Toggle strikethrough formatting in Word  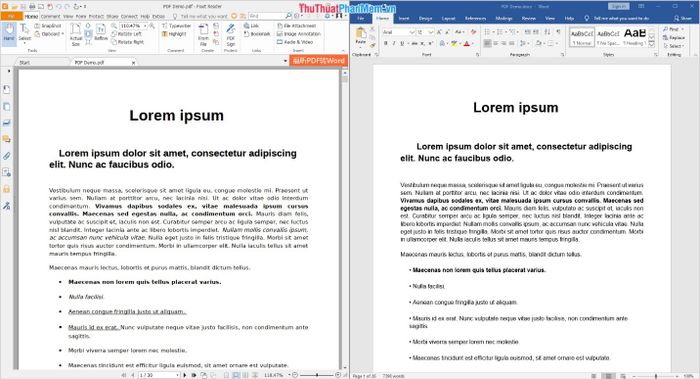click(x=414, y=43)
